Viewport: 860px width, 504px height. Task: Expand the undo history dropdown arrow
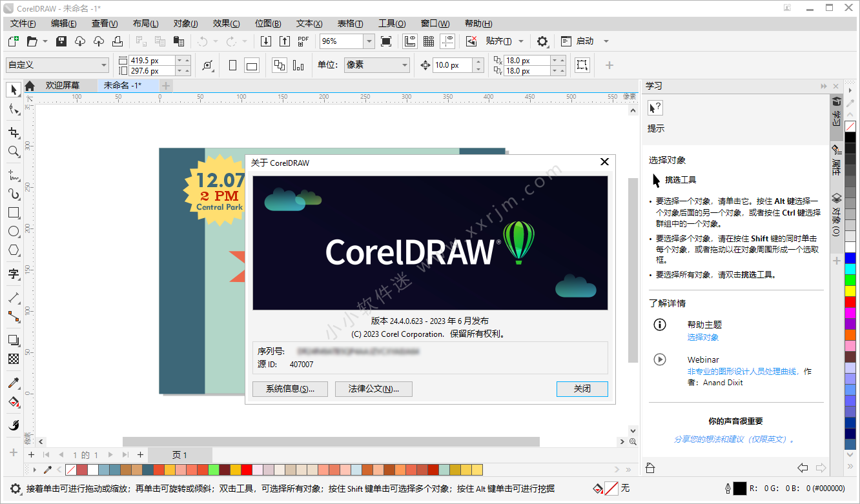[217, 41]
